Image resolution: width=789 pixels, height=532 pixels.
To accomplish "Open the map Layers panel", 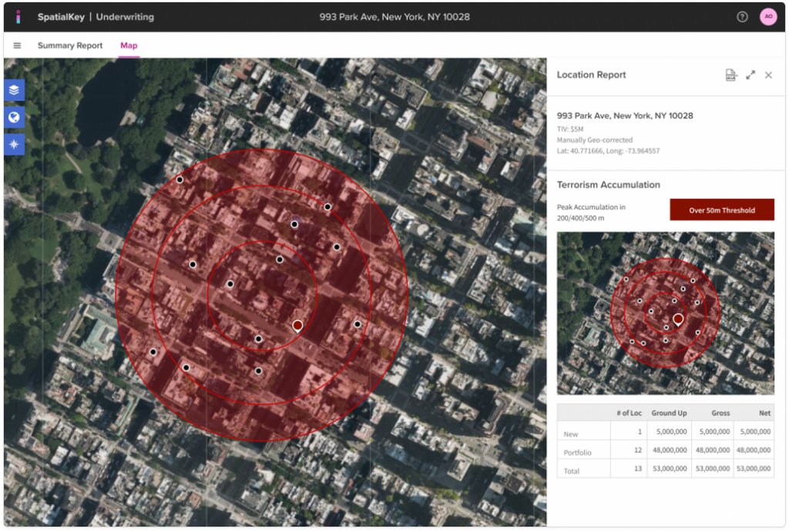I will click(15, 89).
